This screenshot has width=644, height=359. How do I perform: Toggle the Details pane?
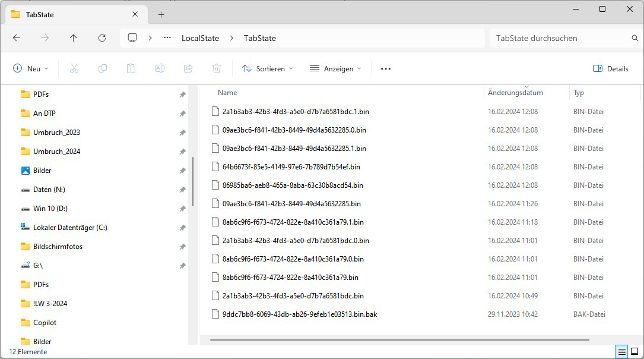click(x=611, y=68)
